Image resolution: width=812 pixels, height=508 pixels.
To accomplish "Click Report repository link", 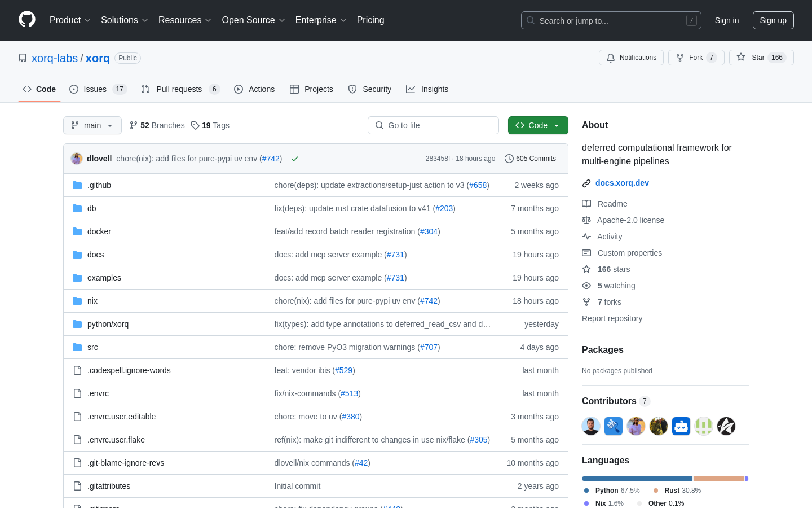I will pos(612,318).
